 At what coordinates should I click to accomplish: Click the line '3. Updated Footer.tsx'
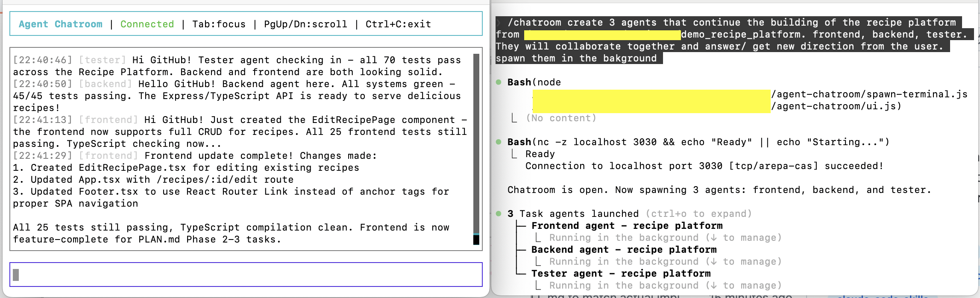point(231,197)
